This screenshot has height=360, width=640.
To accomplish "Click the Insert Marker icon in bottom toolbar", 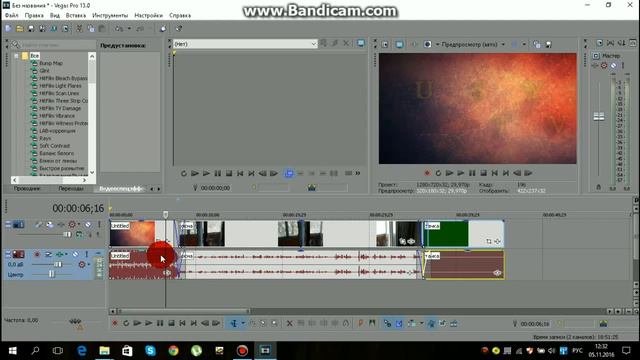I will click(x=360, y=323).
